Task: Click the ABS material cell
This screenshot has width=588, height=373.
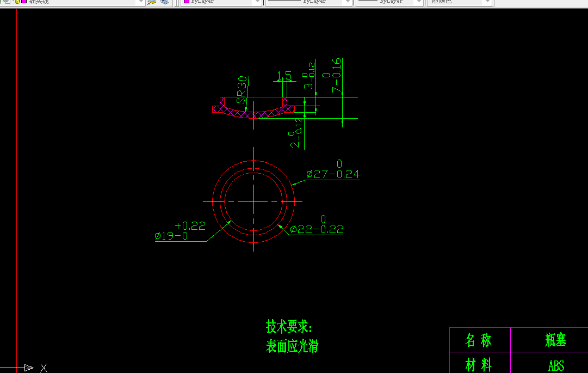Action: point(549,363)
